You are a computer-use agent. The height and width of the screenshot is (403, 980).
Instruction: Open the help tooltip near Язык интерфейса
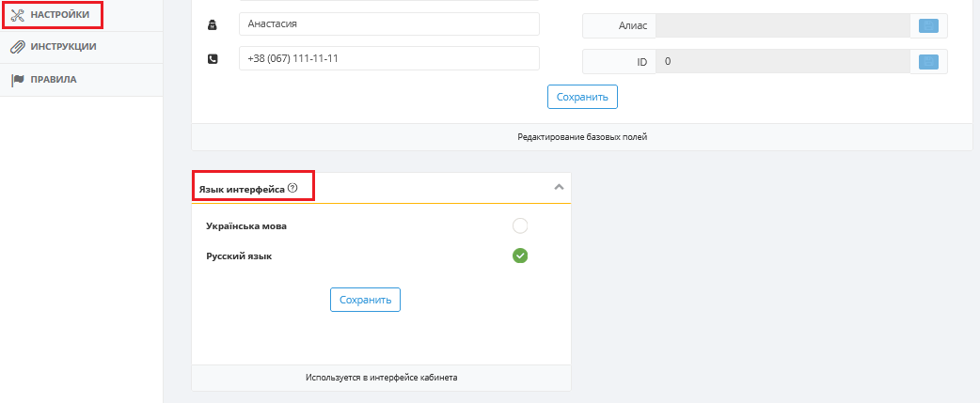pos(292,187)
